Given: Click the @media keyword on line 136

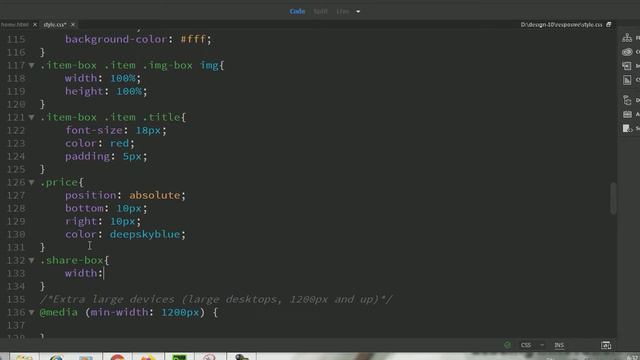Looking at the screenshot, I should point(59,312).
